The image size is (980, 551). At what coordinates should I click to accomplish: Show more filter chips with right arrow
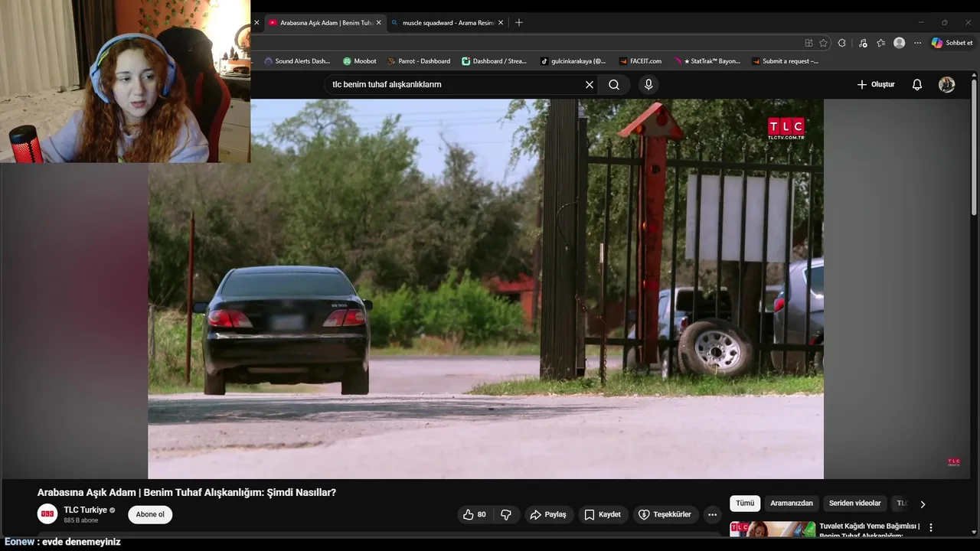click(x=923, y=504)
